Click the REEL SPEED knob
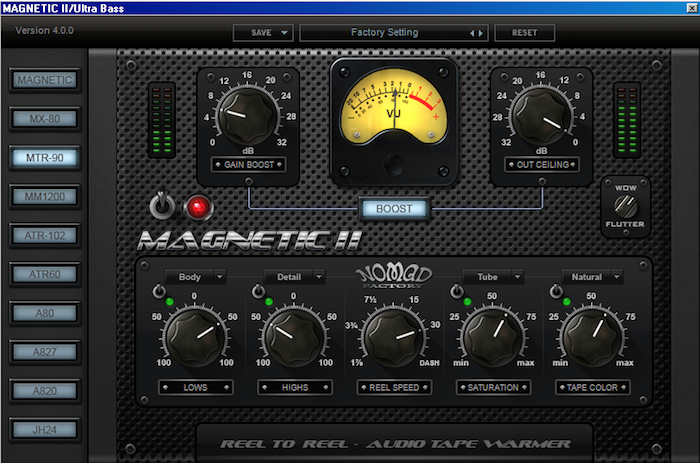The image size is (700, 463). point(394,337)
